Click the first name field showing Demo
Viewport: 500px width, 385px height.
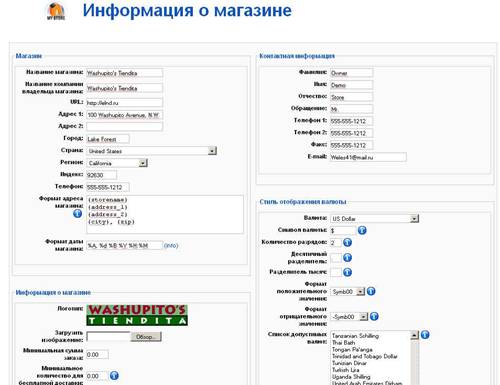pos(351,85)
